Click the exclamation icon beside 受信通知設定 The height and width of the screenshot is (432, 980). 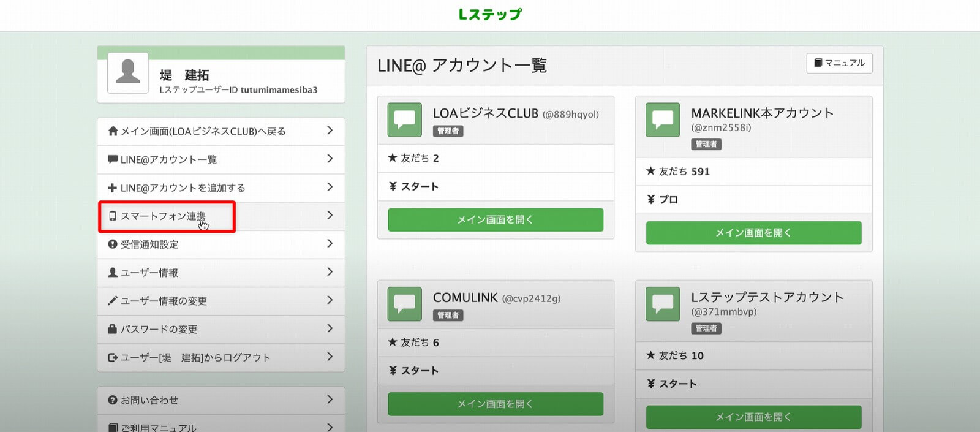pos(113,244)
